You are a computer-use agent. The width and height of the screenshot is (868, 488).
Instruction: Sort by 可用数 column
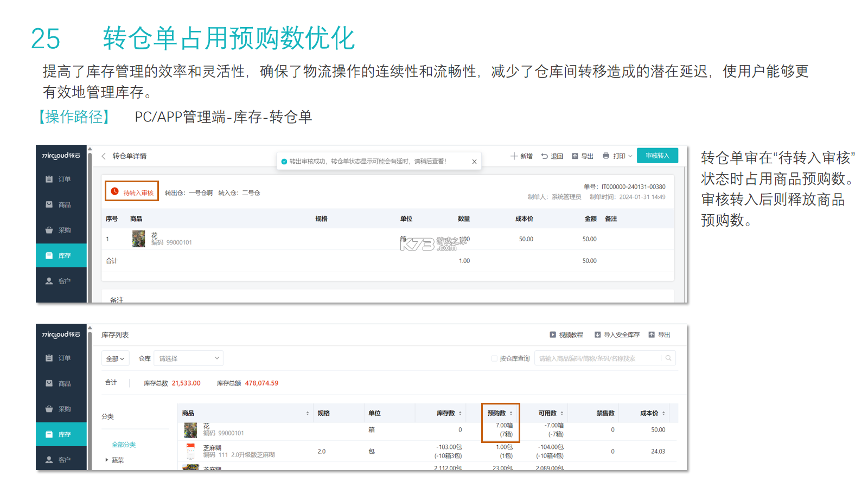562,413
